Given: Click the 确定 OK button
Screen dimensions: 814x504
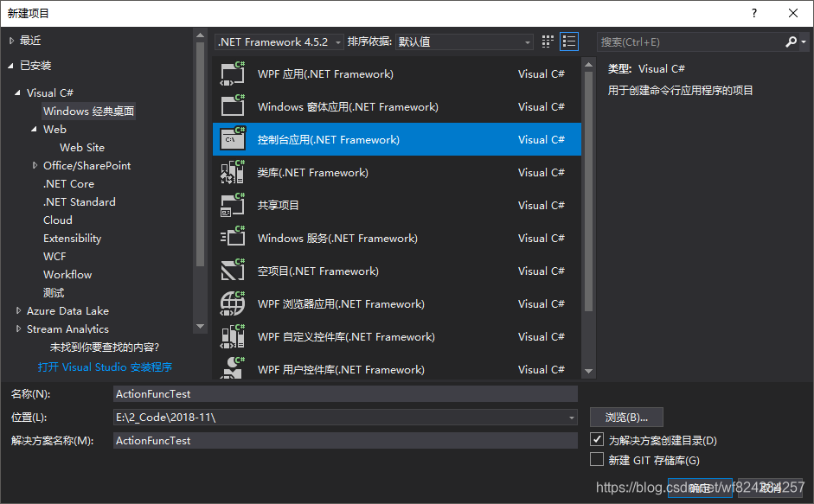Looking at the screenshot, I should pos(700,488).
